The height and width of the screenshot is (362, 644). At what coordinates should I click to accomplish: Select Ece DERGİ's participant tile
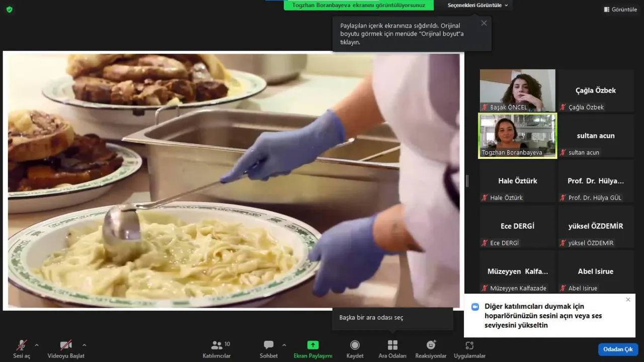coord(517,226)
